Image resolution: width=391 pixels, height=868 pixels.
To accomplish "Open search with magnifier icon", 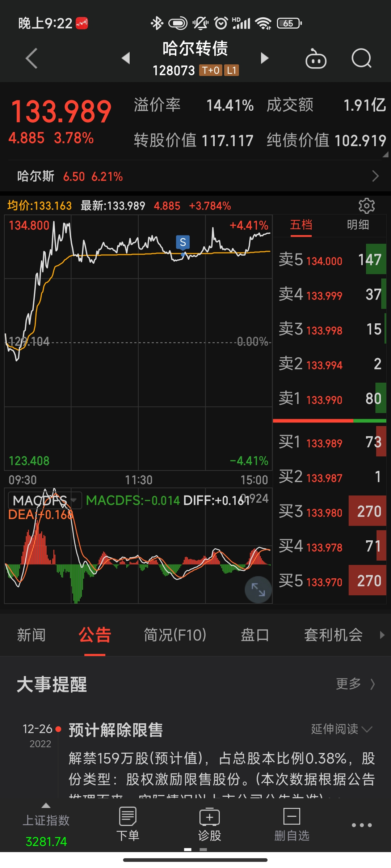I will [x=361, y=59].
